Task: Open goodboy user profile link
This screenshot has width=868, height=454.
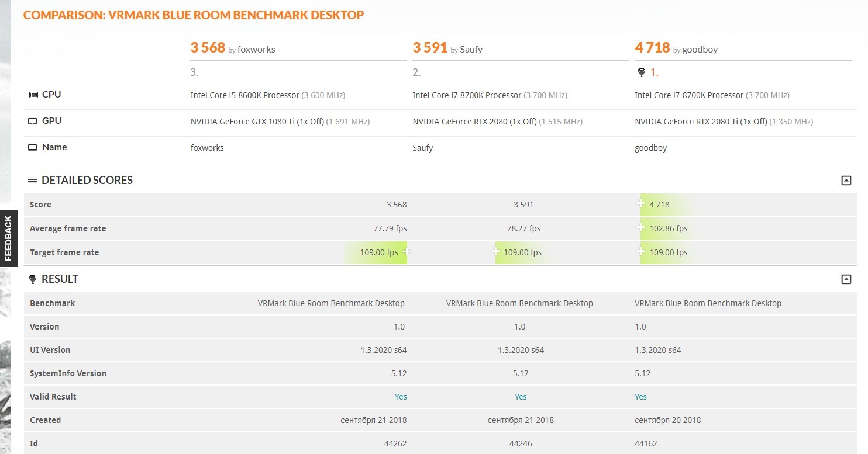Action: pos(700,50)
